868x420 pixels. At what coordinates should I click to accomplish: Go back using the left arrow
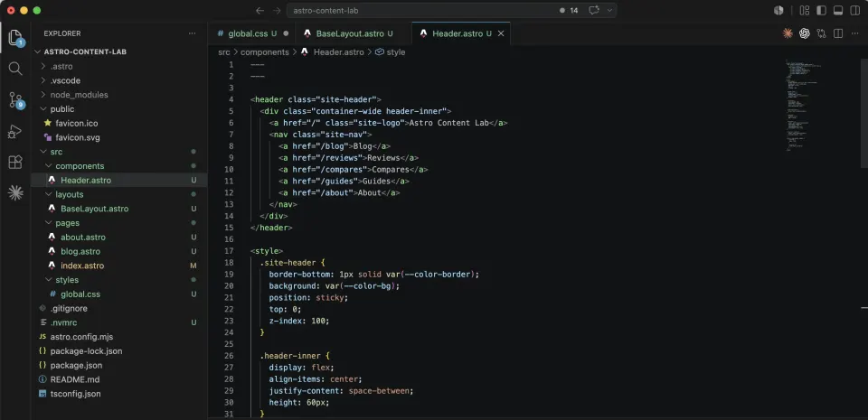point(259,11)
